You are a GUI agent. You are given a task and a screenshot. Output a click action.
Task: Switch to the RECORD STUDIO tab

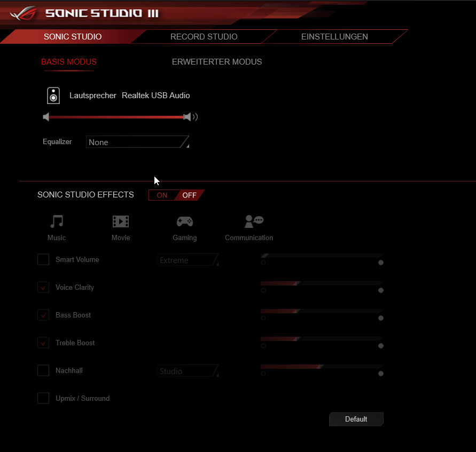(x=204, y=37)
